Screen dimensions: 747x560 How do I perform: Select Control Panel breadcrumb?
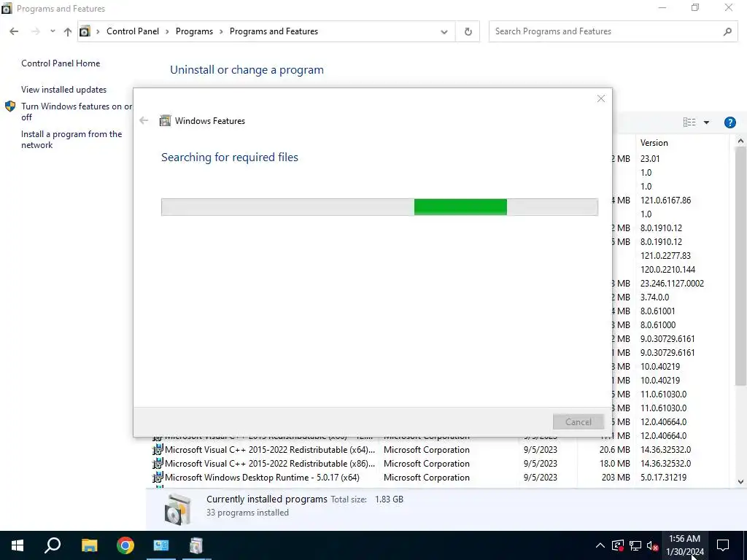(x=133, y=31)
